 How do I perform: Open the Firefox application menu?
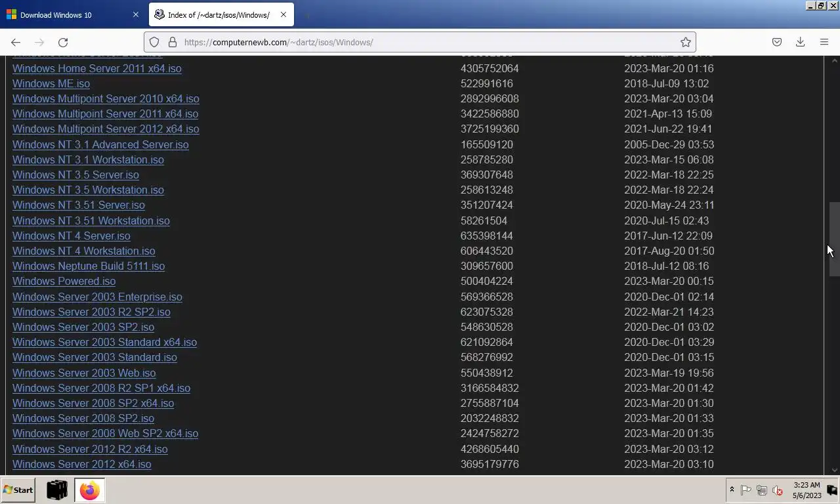(824, 42)
